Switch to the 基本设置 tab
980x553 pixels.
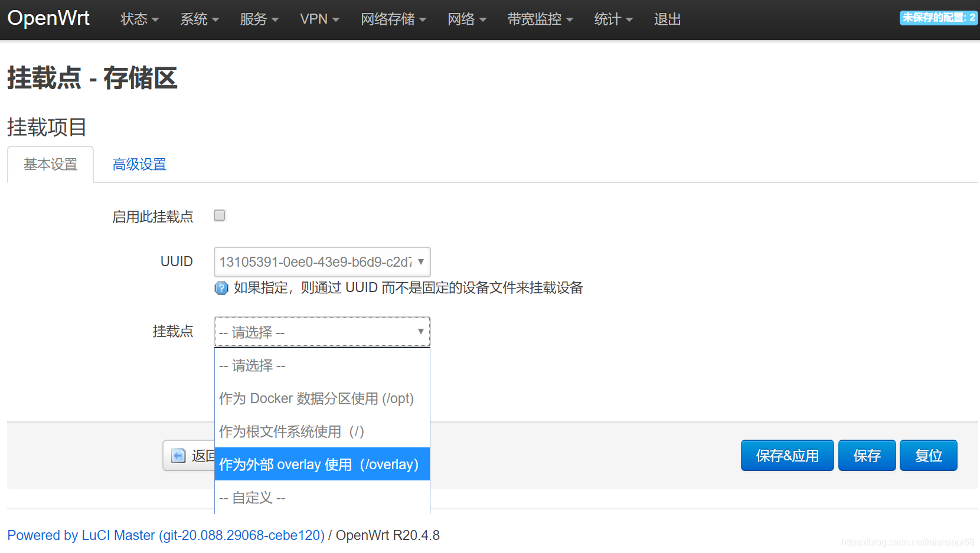[51, 165]
